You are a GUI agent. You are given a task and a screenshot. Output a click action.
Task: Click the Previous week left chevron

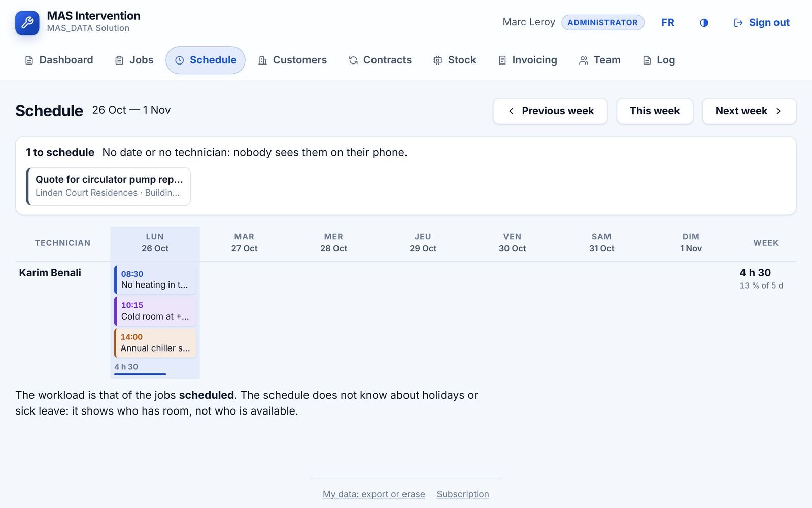tap(511, 111)
